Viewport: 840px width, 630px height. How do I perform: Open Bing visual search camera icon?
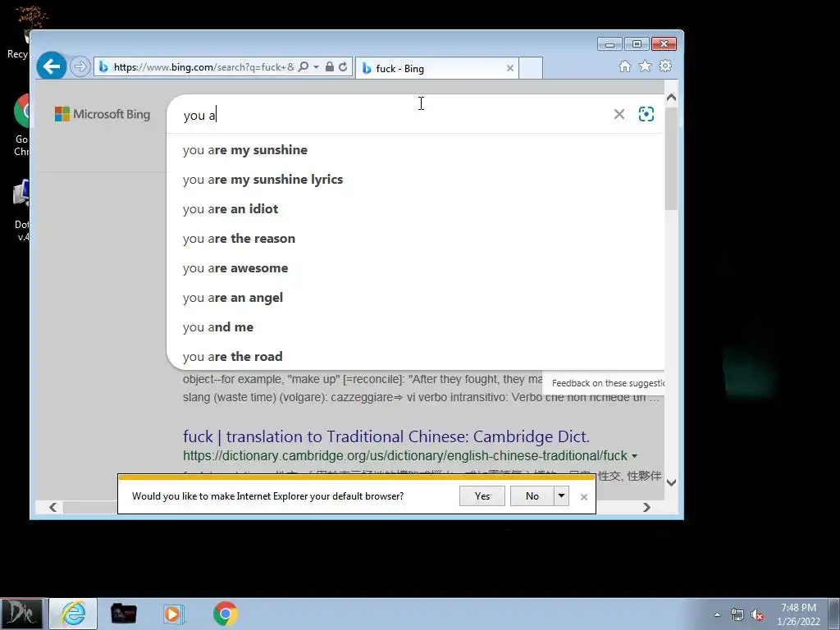646,114
